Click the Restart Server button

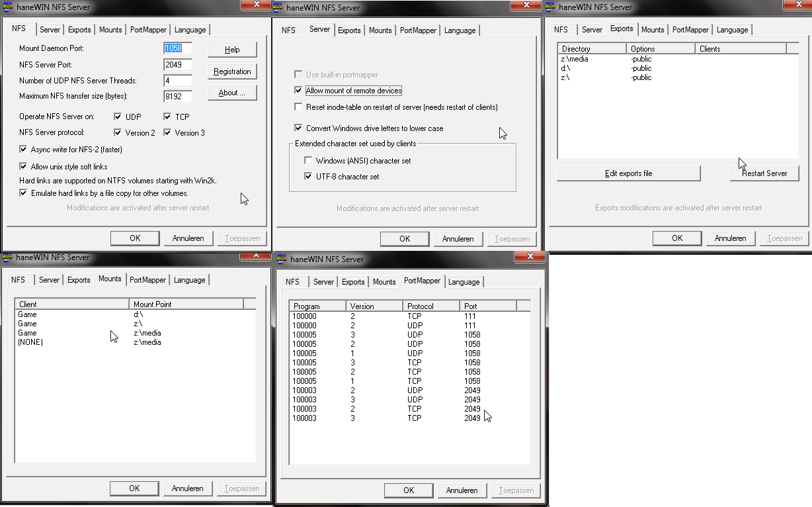[x=764, y=173]
